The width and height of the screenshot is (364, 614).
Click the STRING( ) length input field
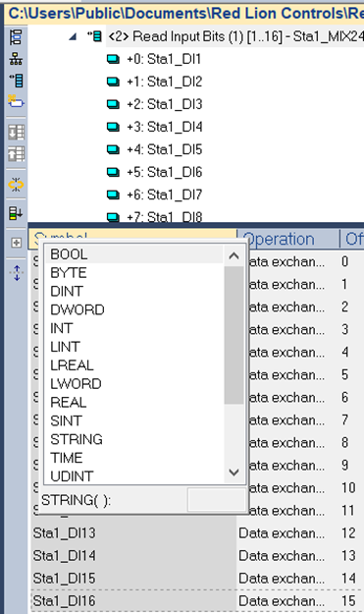click(x=217, y=500)
